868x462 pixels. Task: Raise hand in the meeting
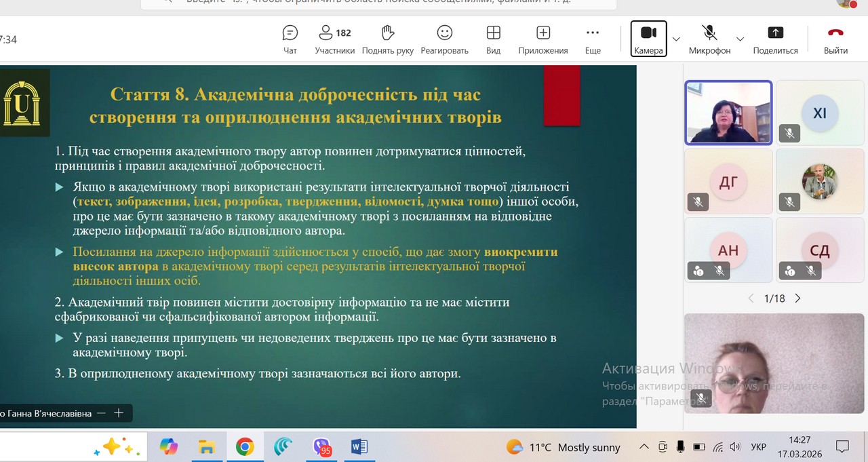coord(387,40)
